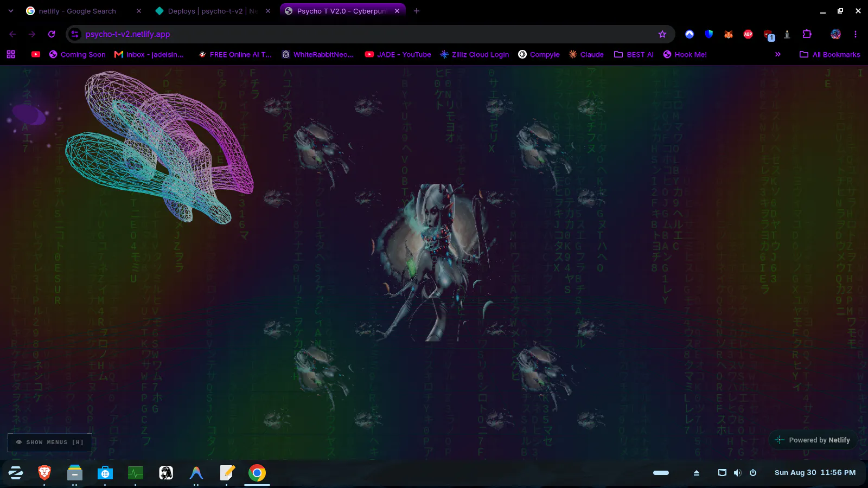Screen dimensions: 868x488
Task: Open the Claude bookmark
Action: pyautogui.click(x=586, y=54)
